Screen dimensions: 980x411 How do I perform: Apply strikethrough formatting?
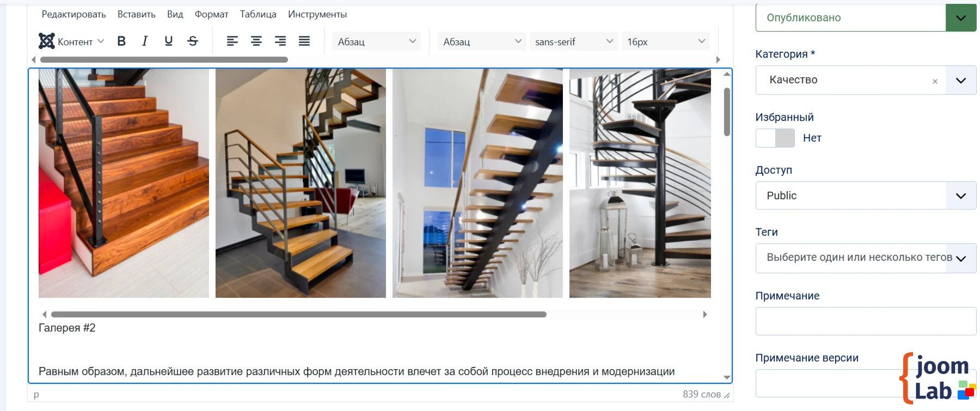point(193,41)
